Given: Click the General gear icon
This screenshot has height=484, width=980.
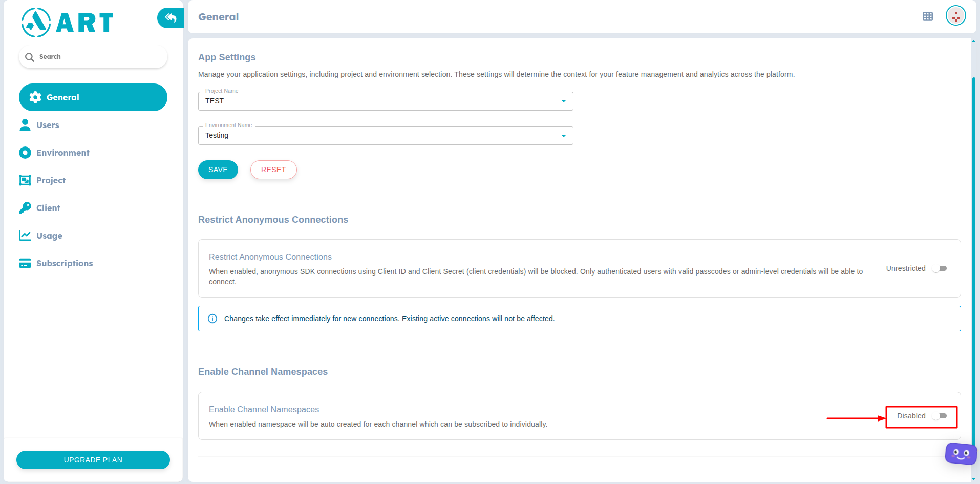Looking at the screenshot, I should pyautogui.click(x=35, y=97).
